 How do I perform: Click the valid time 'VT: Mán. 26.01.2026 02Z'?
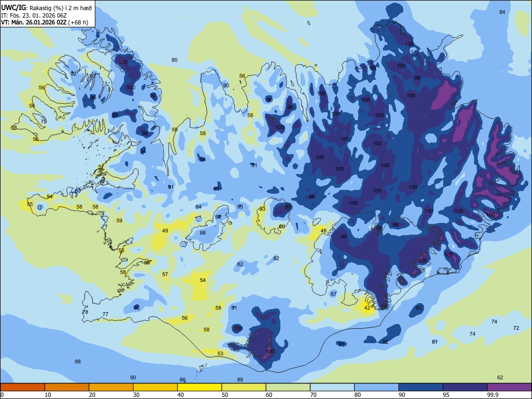pyautogui.click(x=34, y=22)
